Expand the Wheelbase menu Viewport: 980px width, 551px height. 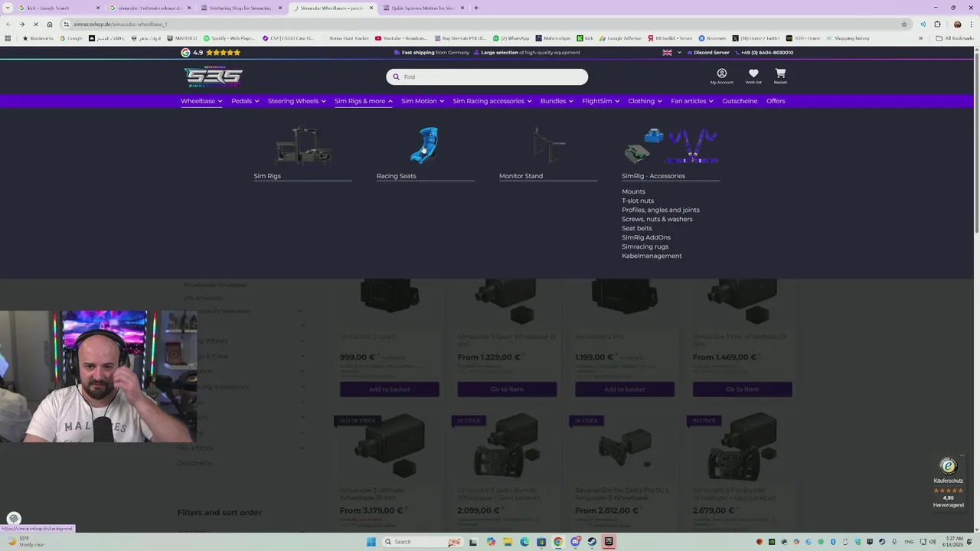pyautogui.click(x=201, y=101)
